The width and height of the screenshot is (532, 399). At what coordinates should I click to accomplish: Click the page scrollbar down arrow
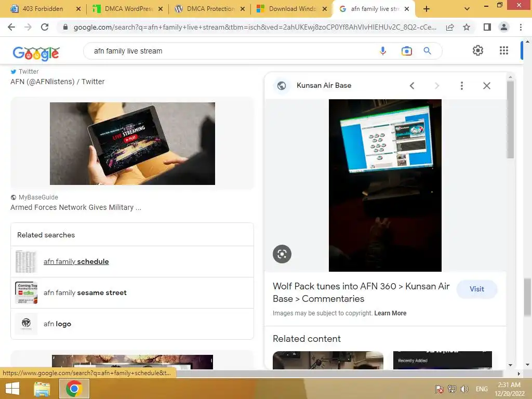pyautogui.click(x=527, y=365)
